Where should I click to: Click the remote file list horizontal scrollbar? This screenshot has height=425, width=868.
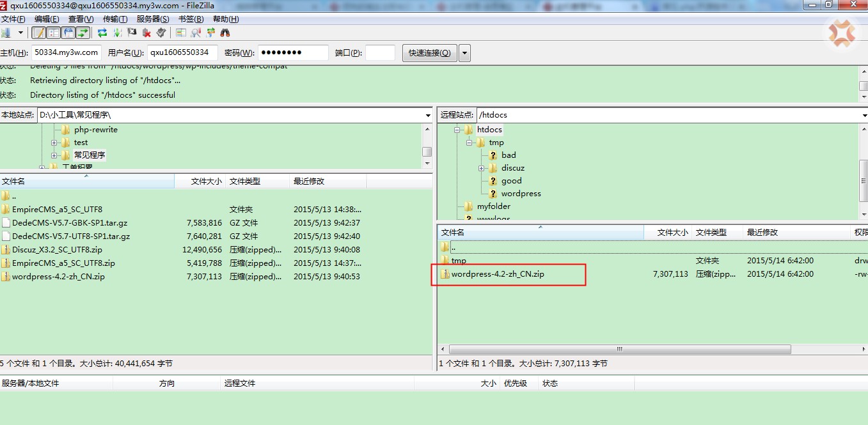pyautogui.click(x=619, y=350)
